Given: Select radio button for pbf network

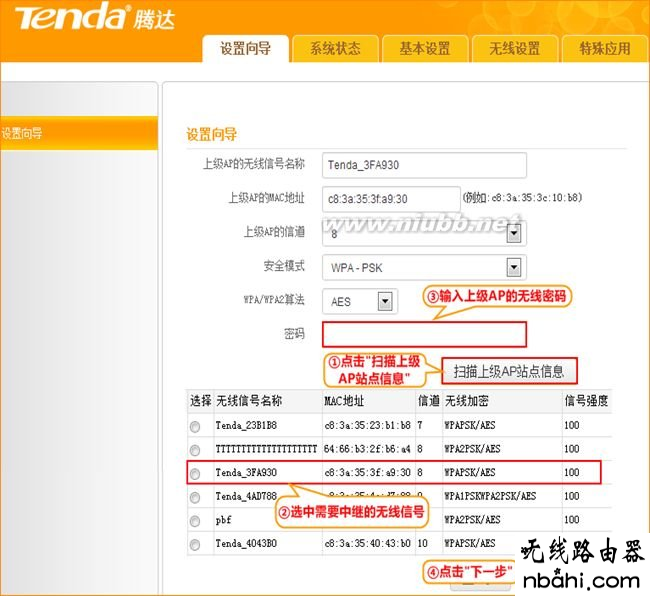Looking at the screenshot, I should (195, 521).
